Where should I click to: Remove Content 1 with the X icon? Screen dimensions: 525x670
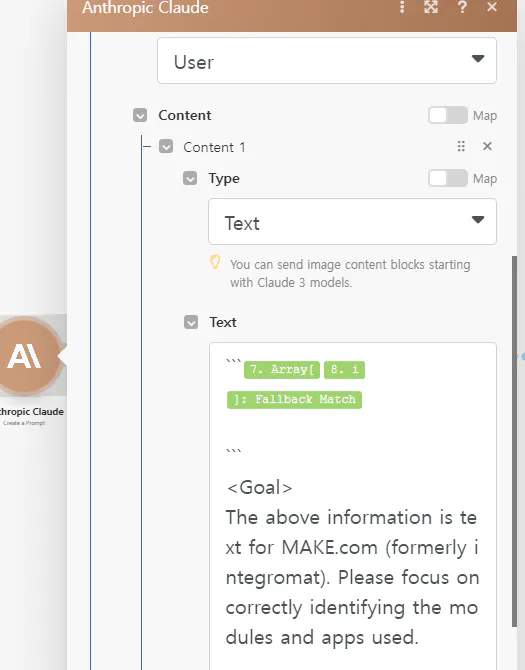487,146
